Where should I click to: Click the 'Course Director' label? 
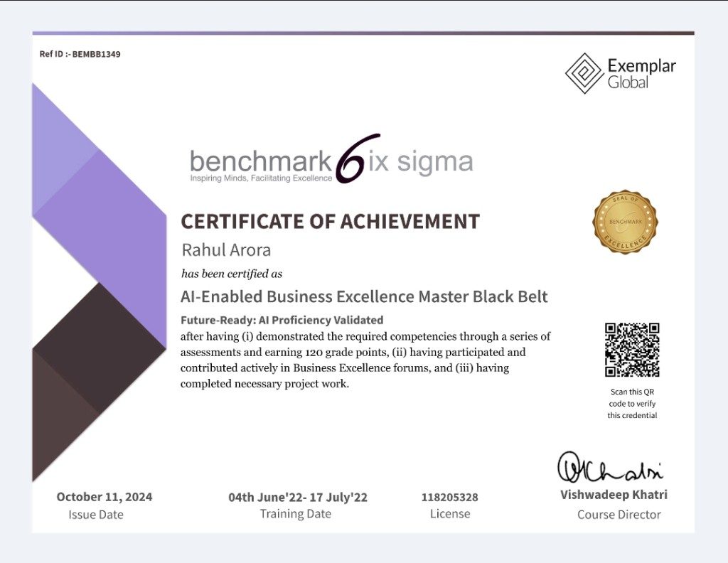click(x=619, y=515)
